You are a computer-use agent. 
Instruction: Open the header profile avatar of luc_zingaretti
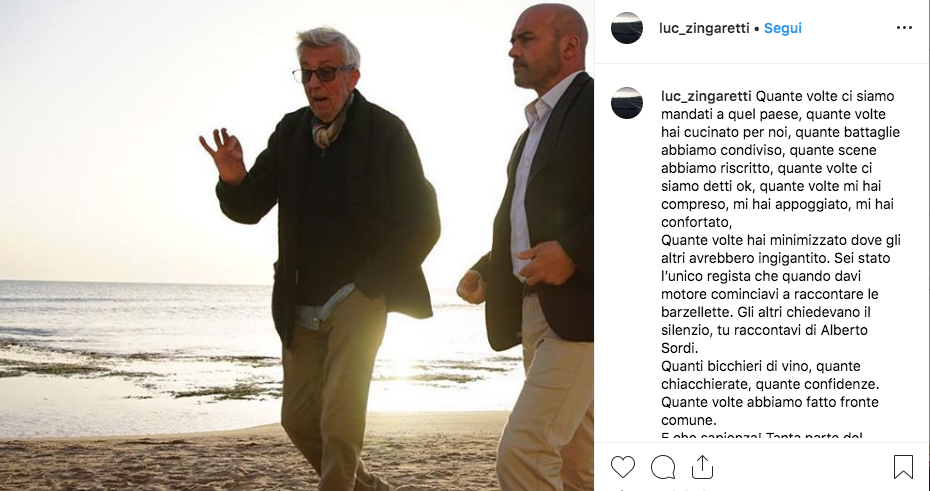tap(627, 28)
